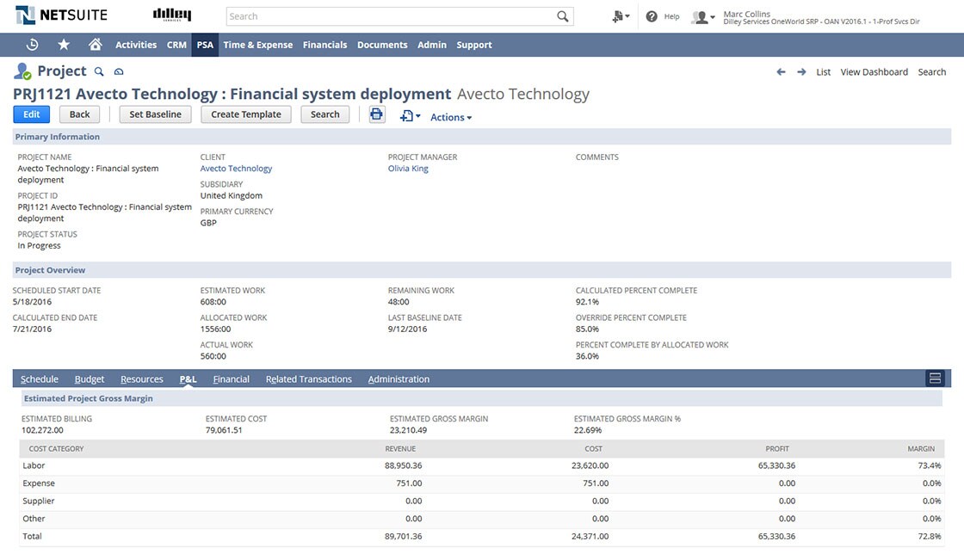Go to the previous record arrow

(x=781, y=72)
